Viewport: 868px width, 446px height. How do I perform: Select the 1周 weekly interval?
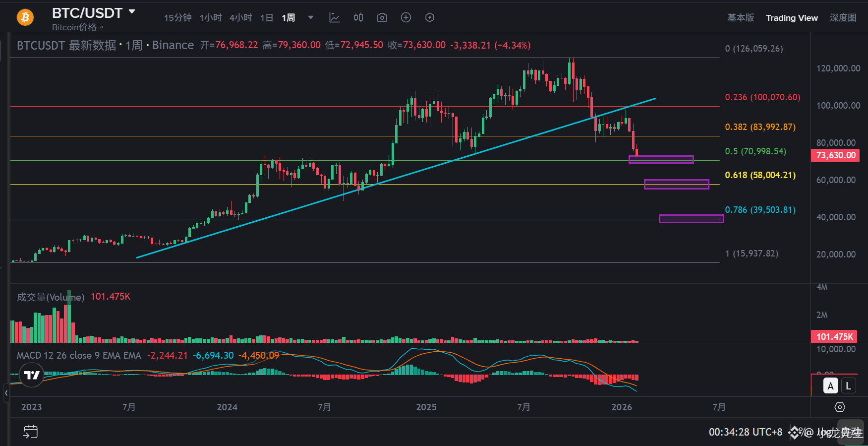pyautogui.click(x=289, y=18)
